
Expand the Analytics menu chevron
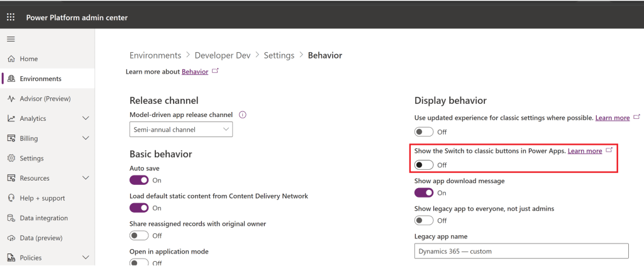pos(86,118)
